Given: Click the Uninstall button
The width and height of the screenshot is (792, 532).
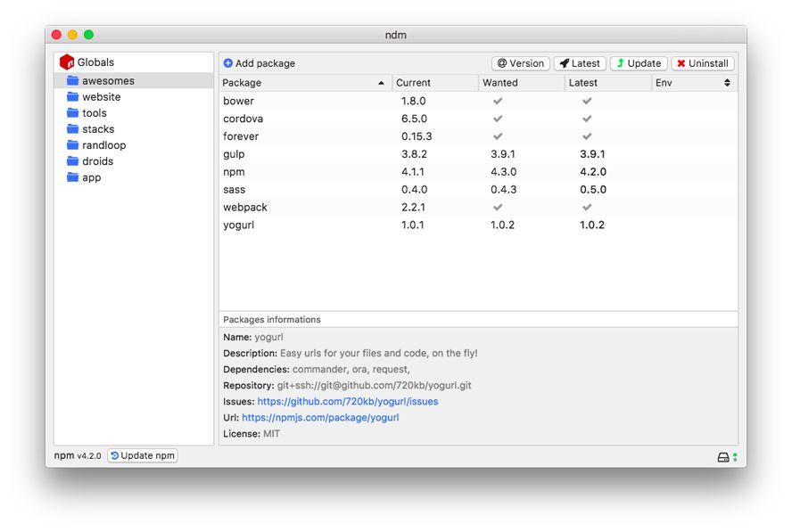Looking at the screenshot, I should tap(703, 63).
